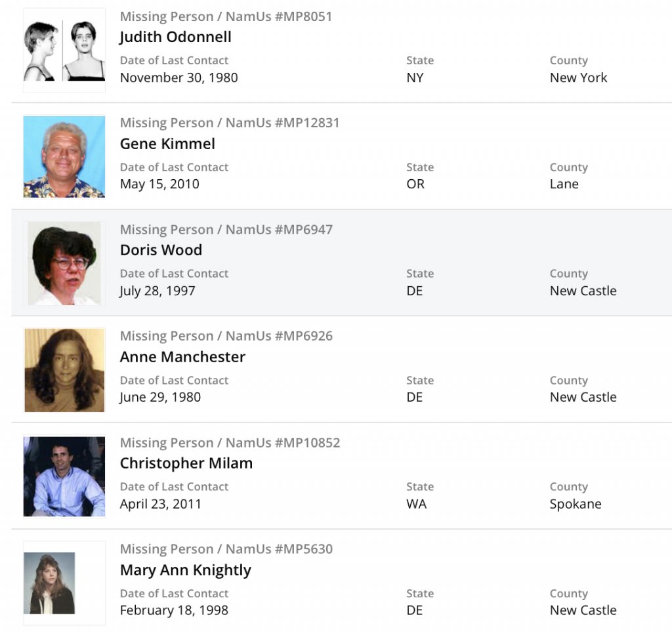
Task: Open the Doris Wood case name
Action: (161, 250)
